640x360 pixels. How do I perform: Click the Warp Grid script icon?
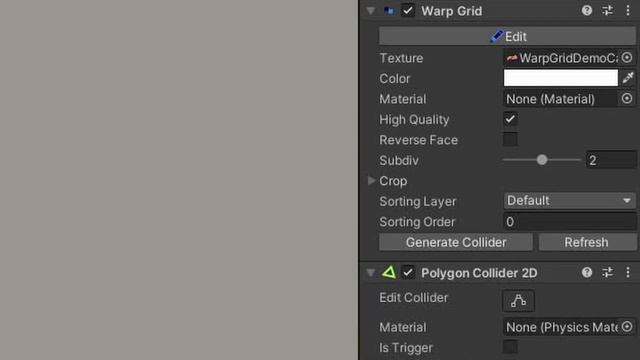click(389, 11)
